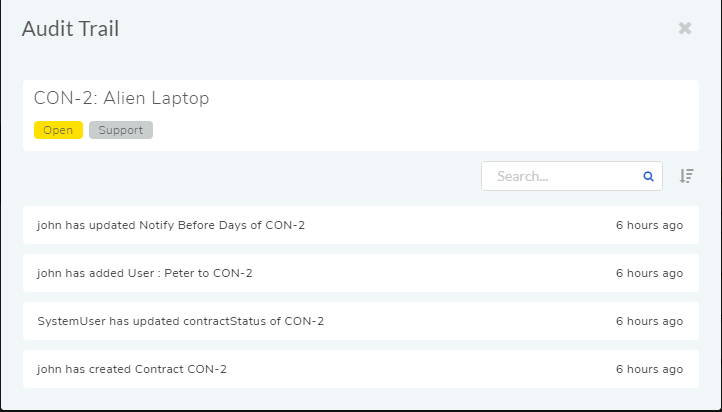Click timestamp of added User Peter entry
This screenshot has height=412, width=722.
pos(649,273)
